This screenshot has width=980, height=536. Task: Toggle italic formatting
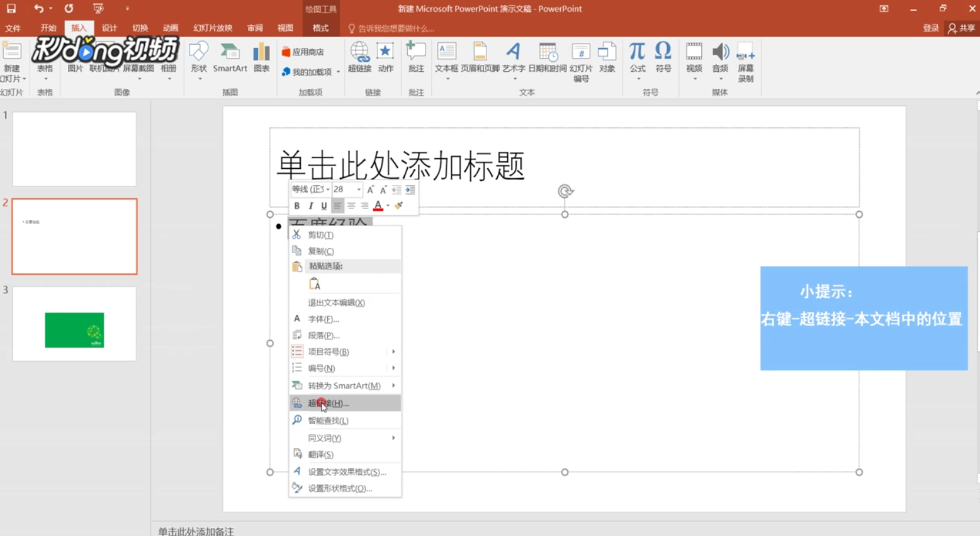[x=310, y=206]
